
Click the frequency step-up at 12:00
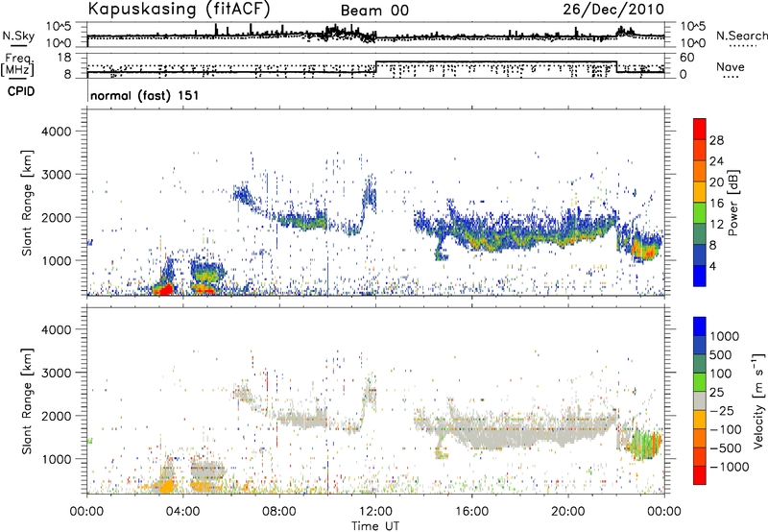pos(375,66)
